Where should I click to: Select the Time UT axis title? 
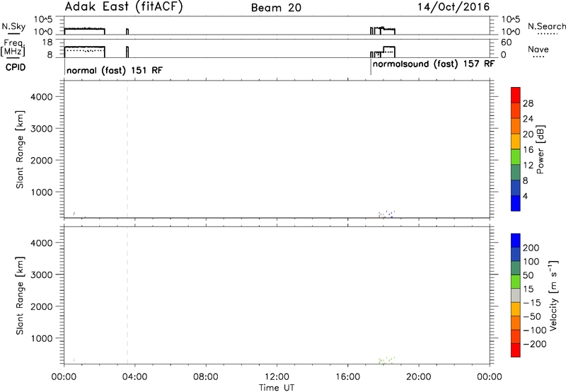point(277,388)
